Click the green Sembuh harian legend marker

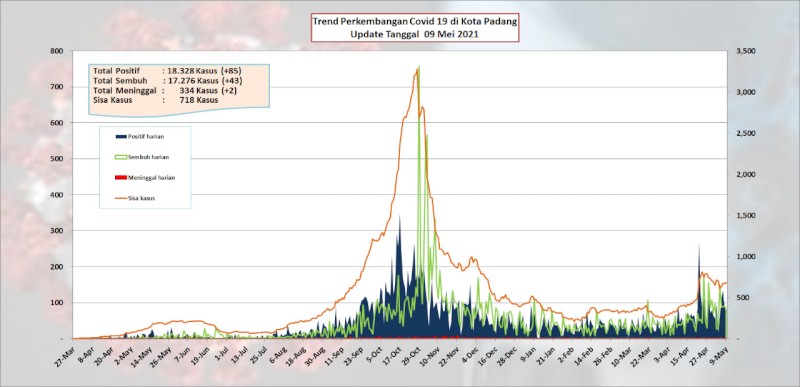tap(121, 157)
